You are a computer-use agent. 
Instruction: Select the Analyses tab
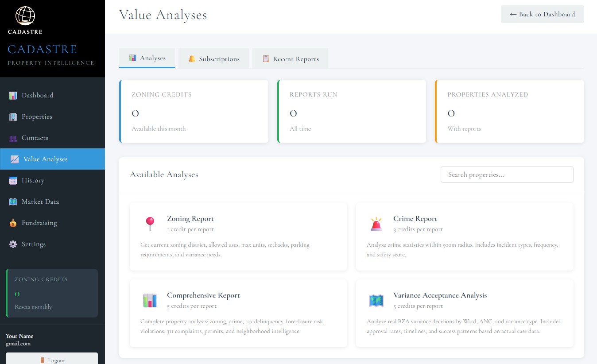point(147,58)
